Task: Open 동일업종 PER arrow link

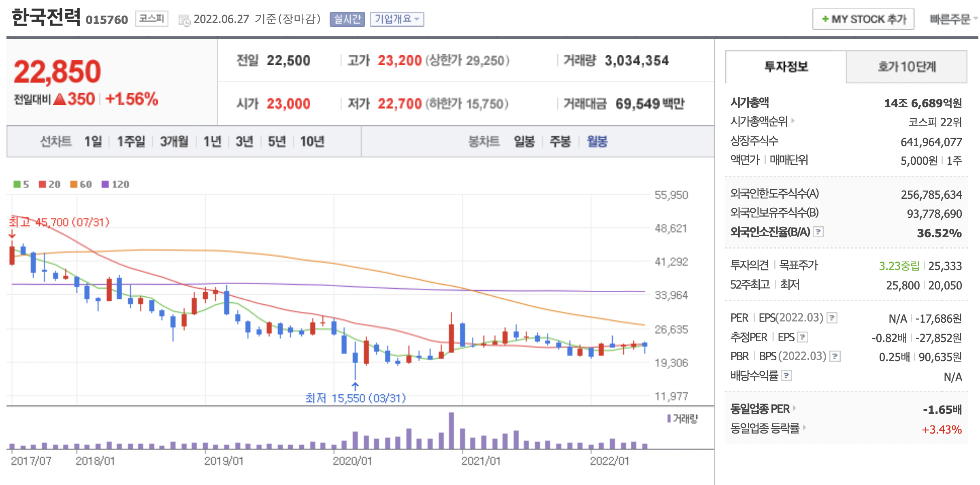Action: [x=795, y=408]
